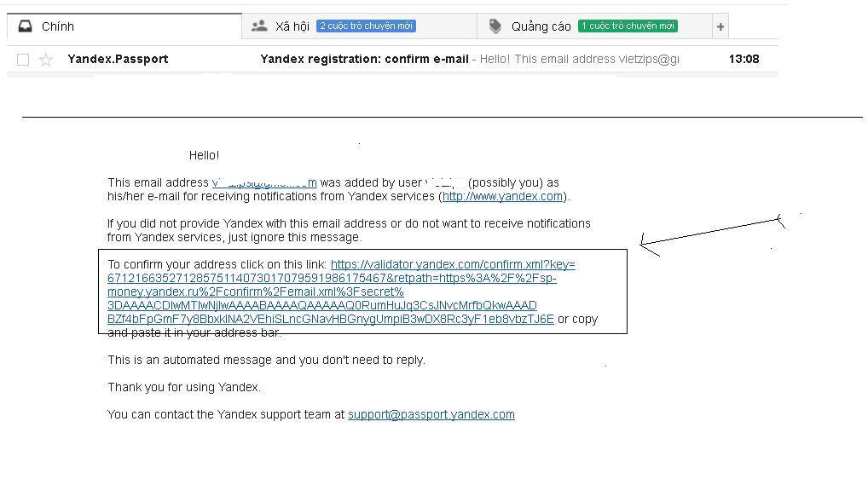Click the support@passport.yandex.com email link
868x485 pixels.
[x=431, y=414]
